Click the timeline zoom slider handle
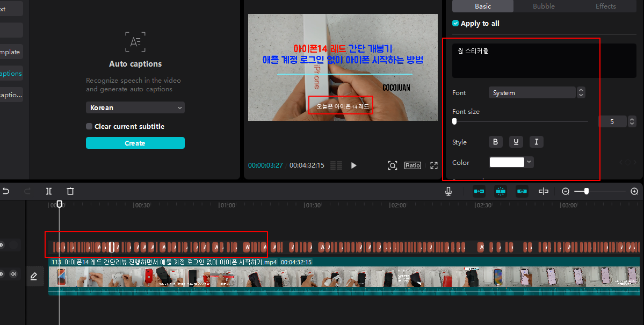 click(587, 191)
